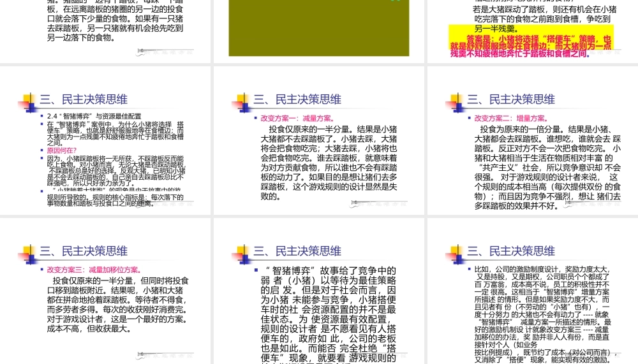Click the title 三、民主决策思维 above 比如,公司的激励制度设计
Viewport: 638px width, 364px height.
(511, 251)
